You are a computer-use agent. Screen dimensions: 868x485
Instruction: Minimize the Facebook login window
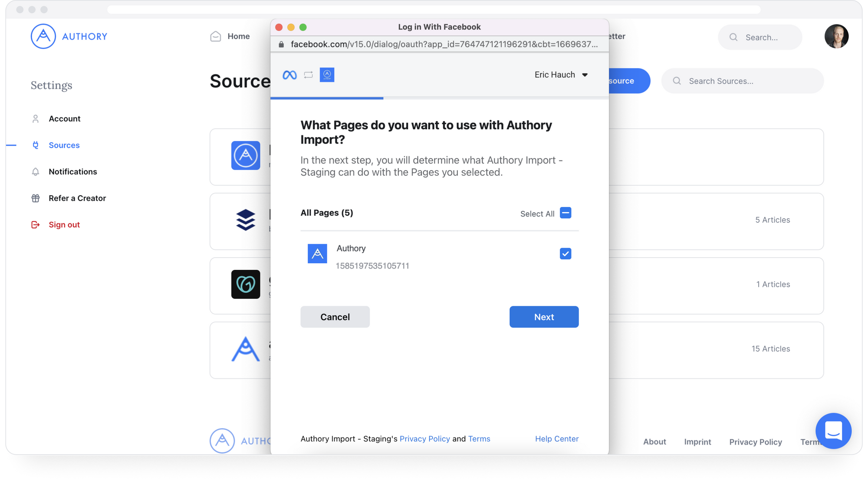291,27
